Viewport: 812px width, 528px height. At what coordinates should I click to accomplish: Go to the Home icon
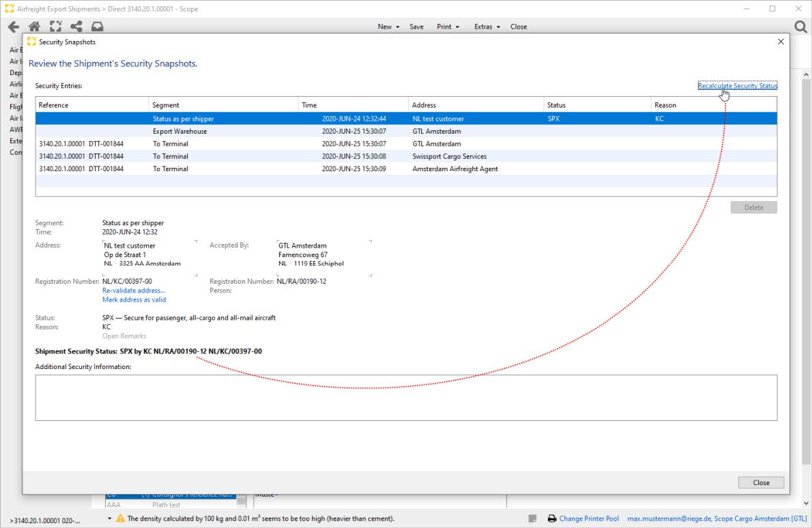34,27
